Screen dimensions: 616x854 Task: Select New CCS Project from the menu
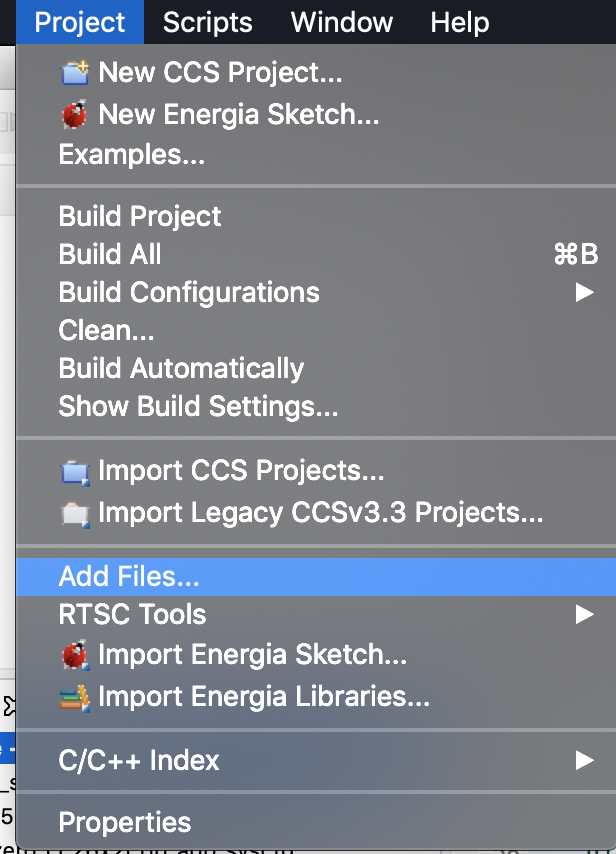pyautogui.click(x=220, y=72)
